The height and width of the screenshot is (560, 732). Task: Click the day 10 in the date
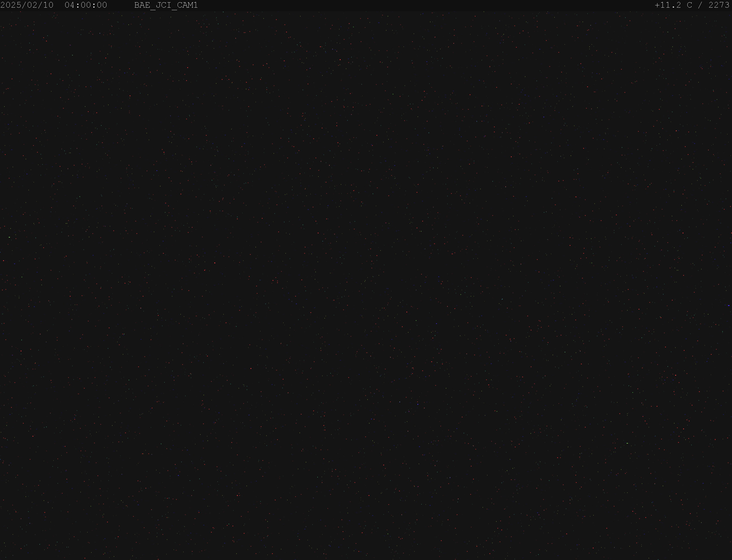point(48,5)
